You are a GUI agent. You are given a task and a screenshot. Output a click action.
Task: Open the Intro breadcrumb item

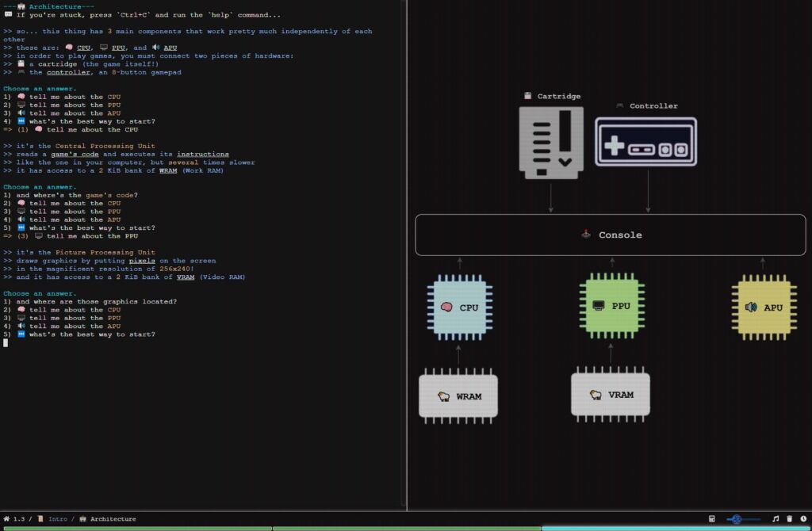pos(57,519)
